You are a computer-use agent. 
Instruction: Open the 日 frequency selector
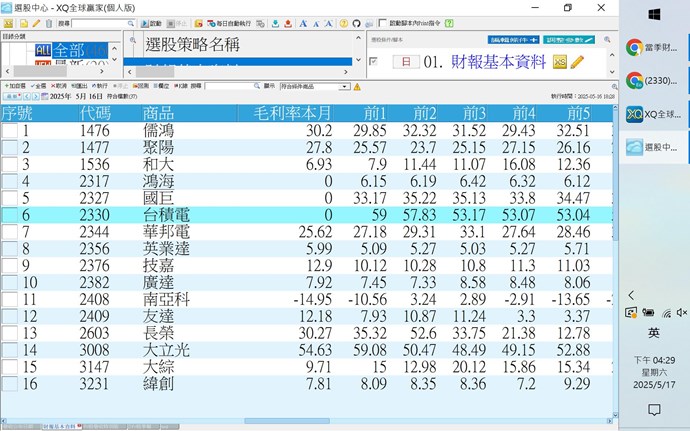click(406, 62)
